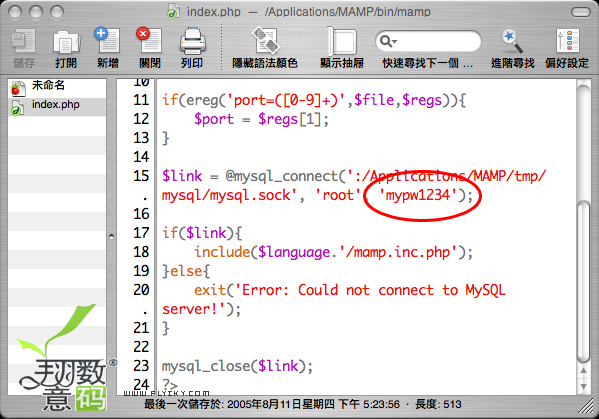599x419 pixels.
Task: Close document using 關閉 toolbar icon
Action: pos(149,40)
